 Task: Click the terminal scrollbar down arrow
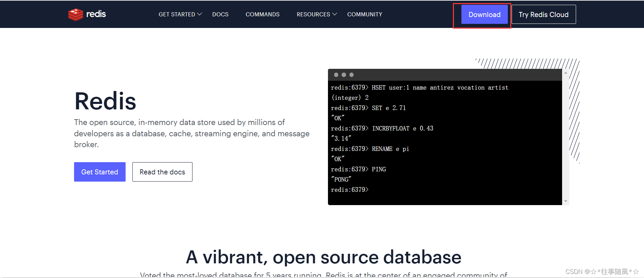566,201
